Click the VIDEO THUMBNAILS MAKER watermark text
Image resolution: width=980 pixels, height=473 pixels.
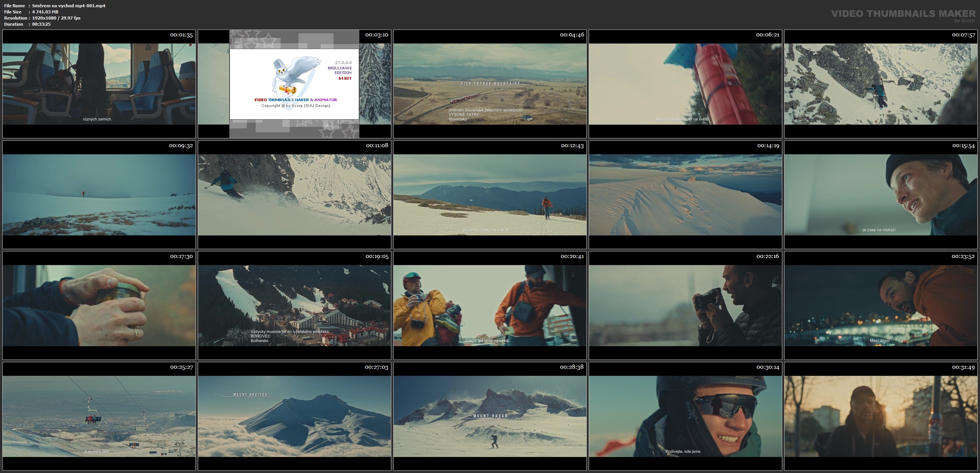[x=903, y=14]
